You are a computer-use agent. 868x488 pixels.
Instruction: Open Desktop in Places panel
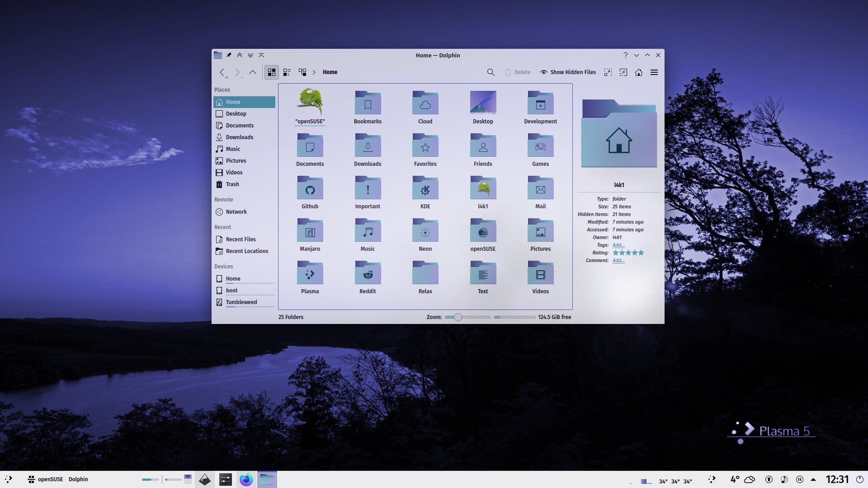pyautogui.click(x=244, y=114)
